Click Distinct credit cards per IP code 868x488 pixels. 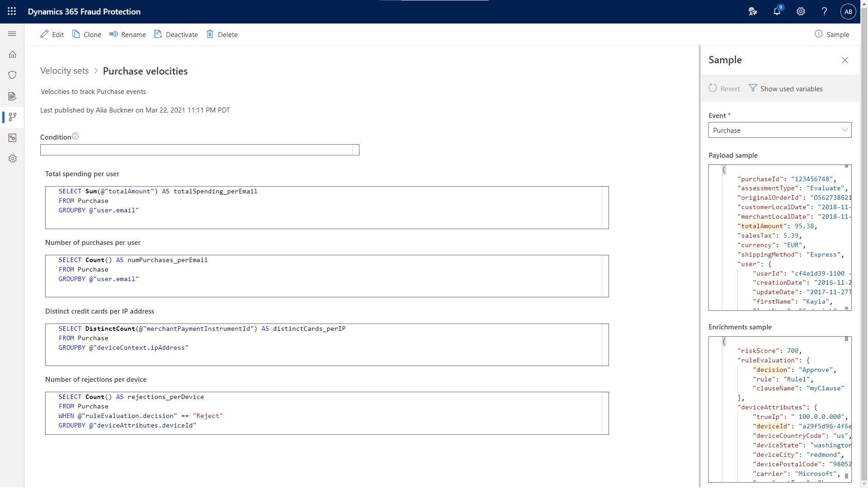(327, 345)
